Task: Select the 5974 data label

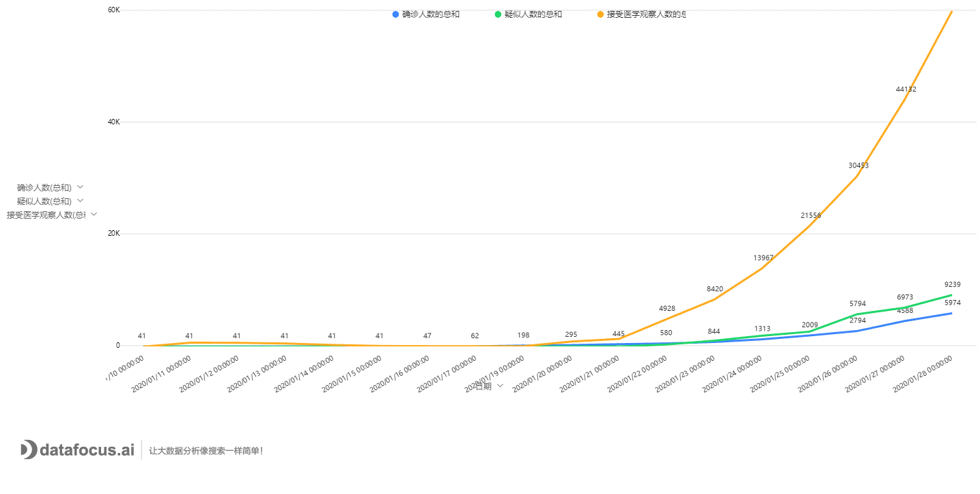Action: tap(953, 303)
